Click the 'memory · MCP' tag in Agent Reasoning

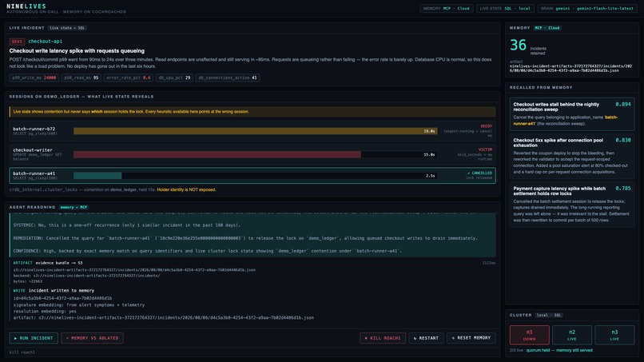coord(74,208)
